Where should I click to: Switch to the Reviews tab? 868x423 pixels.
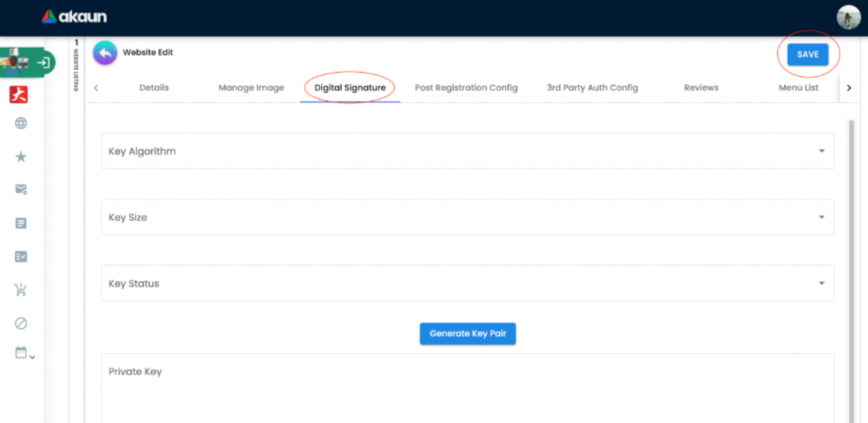click(x=701, y=88)
